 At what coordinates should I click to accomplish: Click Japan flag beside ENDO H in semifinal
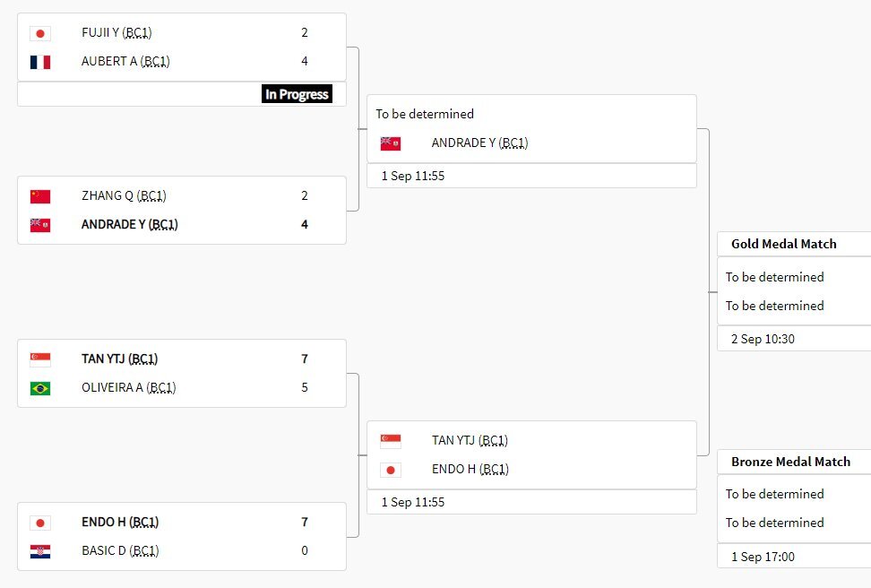[391, 470]
